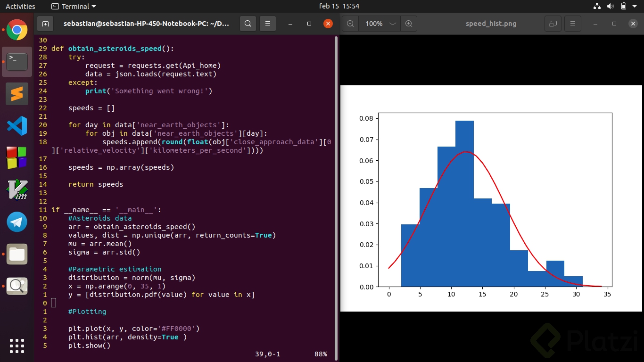The height and width of the screenshot is (362, 644).
Task: Click the vim cursor position '39,0-1'
Action: pos(268,354)
